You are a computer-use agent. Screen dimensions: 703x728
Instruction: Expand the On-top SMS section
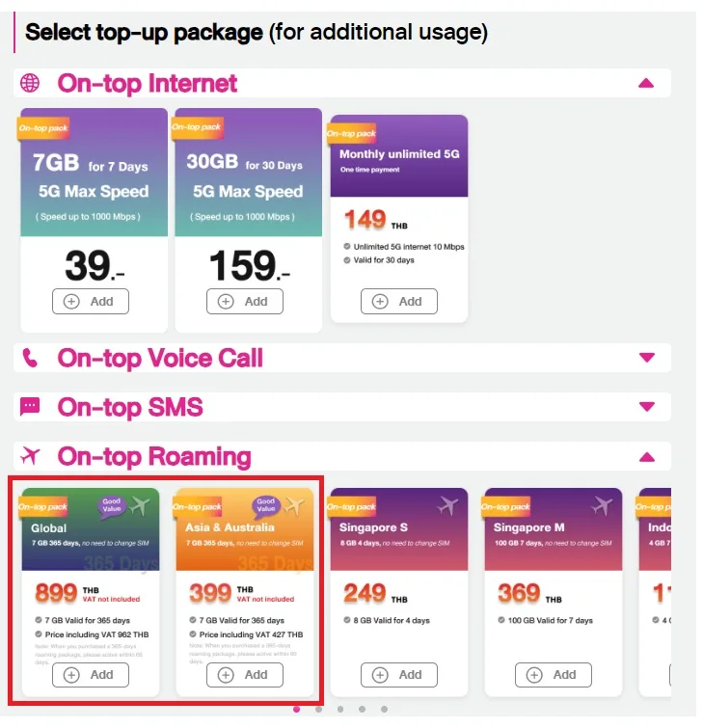(x=647, y=406)
